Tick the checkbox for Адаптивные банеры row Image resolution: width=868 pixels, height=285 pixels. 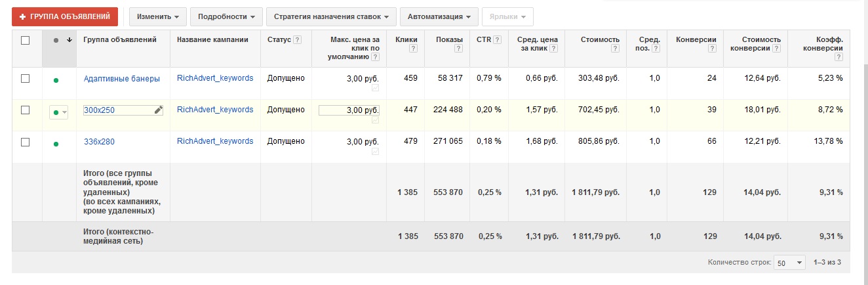click(26, 79)
